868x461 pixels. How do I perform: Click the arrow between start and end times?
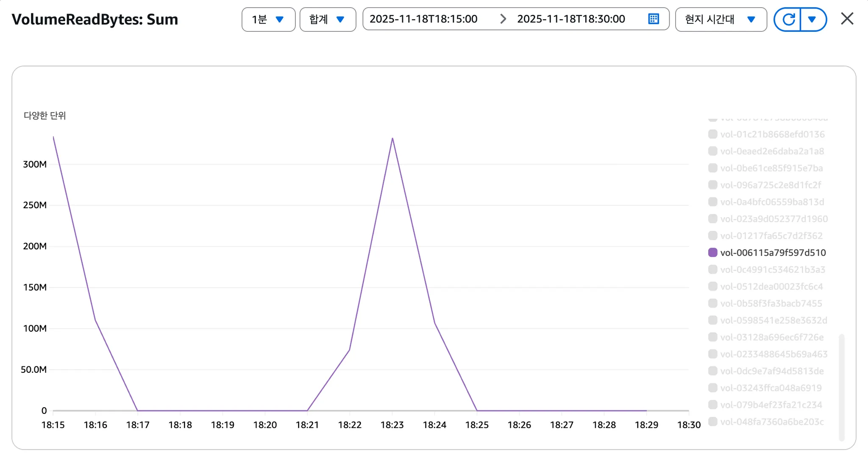click(503, 19)
